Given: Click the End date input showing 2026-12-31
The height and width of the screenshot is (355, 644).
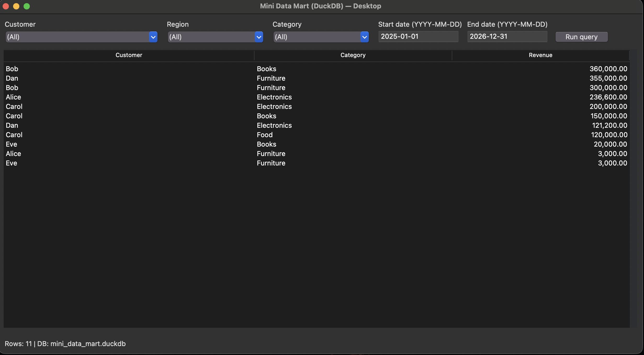Looking at the screenshot, I should tap(507, 36).
